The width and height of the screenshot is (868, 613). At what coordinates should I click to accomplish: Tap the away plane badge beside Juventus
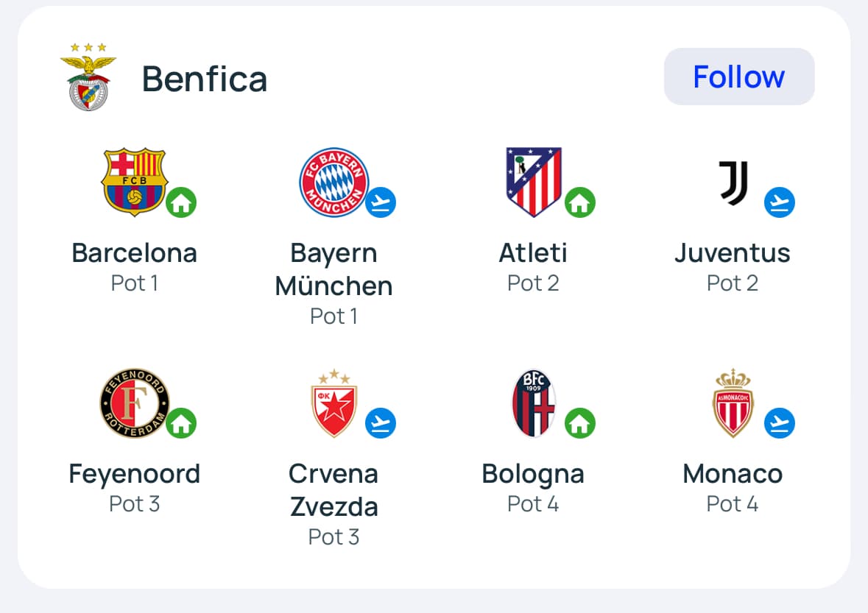click(780, 202)
